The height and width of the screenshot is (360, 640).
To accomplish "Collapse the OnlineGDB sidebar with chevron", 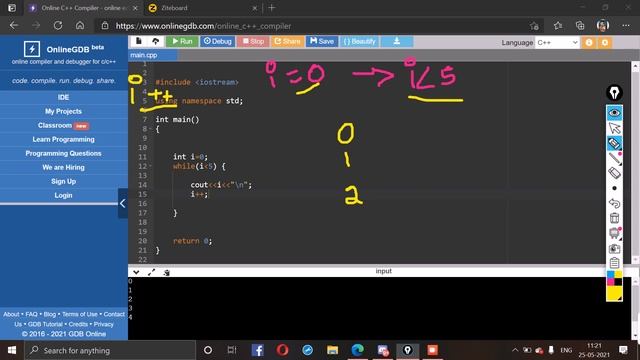I will point(122,203).
